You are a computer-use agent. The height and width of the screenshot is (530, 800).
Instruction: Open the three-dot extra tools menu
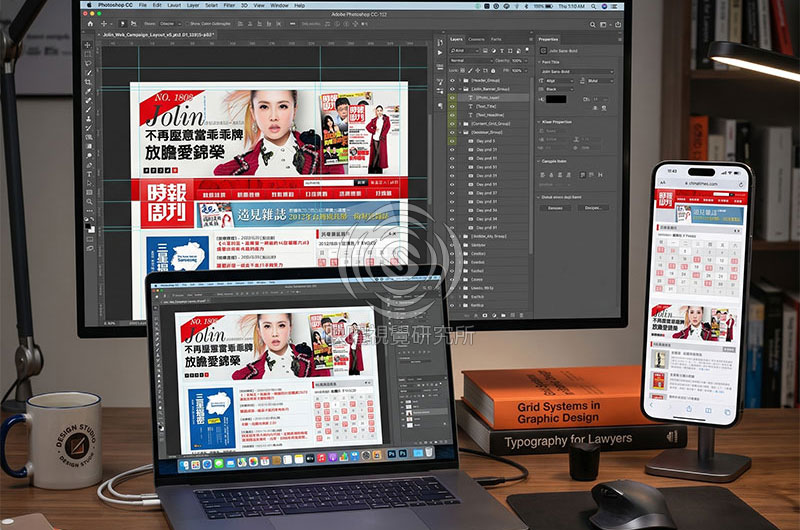click(89, 211)
